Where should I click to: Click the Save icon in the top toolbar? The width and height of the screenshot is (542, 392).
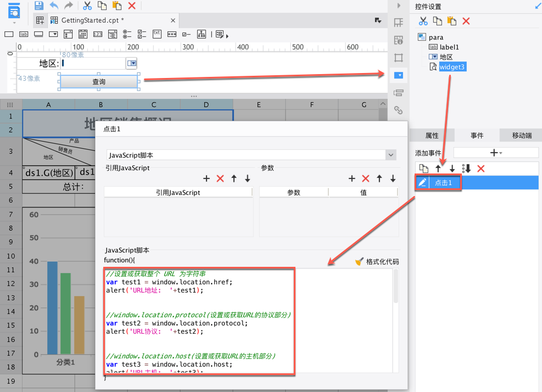[38, 5]
